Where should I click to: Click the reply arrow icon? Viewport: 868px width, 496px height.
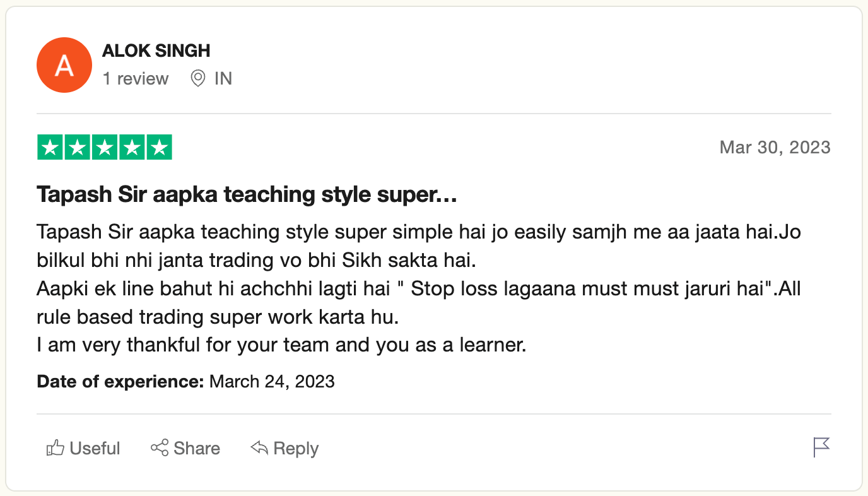pyautogui.click(x=259, y=448)
